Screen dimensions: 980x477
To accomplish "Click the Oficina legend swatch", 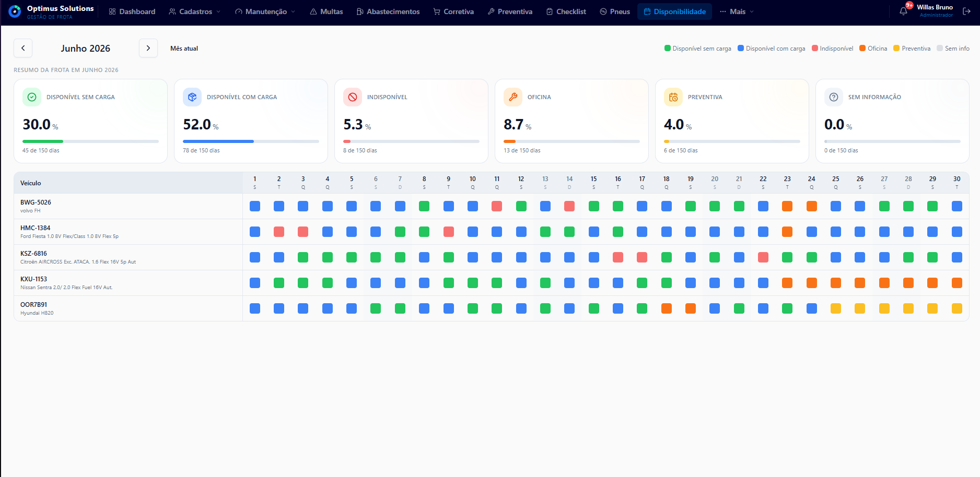I will coord(862,48).
